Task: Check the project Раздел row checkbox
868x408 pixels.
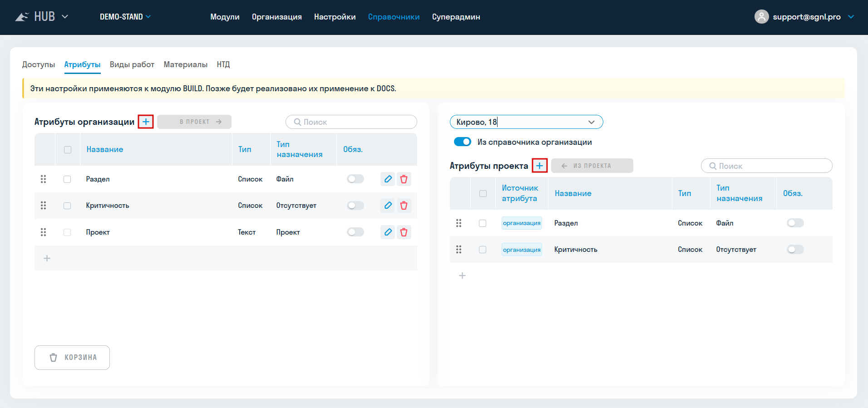Action: click(x=483, y=223)
